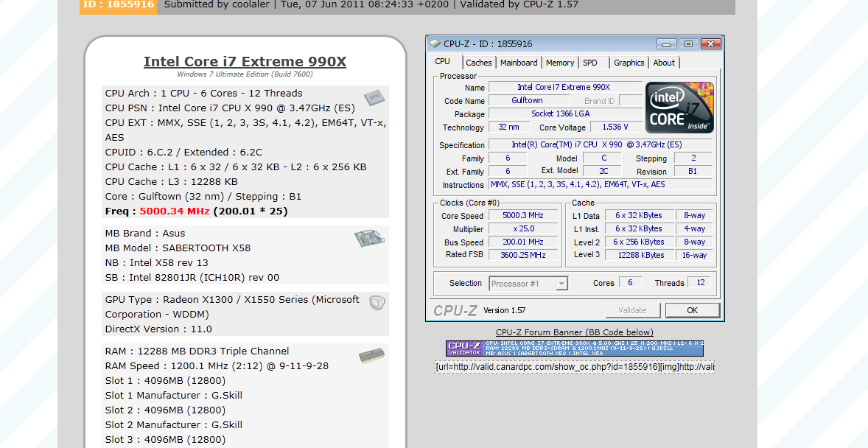Click the 32 nm technology field
Viewport: 868px width, 448px height.
click(508, 127)
